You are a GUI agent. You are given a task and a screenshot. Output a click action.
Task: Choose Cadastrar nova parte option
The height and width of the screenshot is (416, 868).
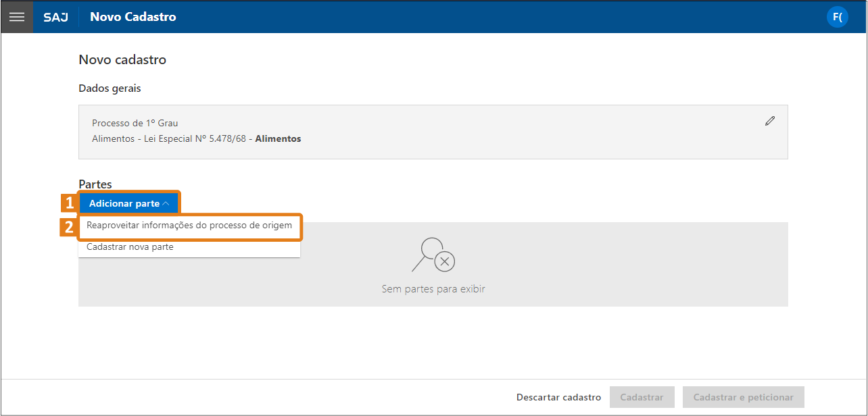click(130, 247)
